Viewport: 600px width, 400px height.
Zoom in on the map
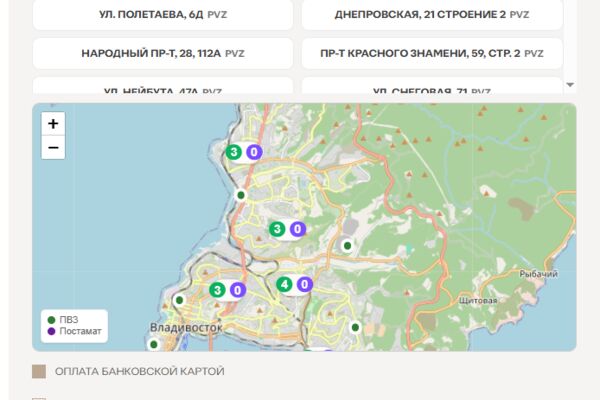[53, 124]
